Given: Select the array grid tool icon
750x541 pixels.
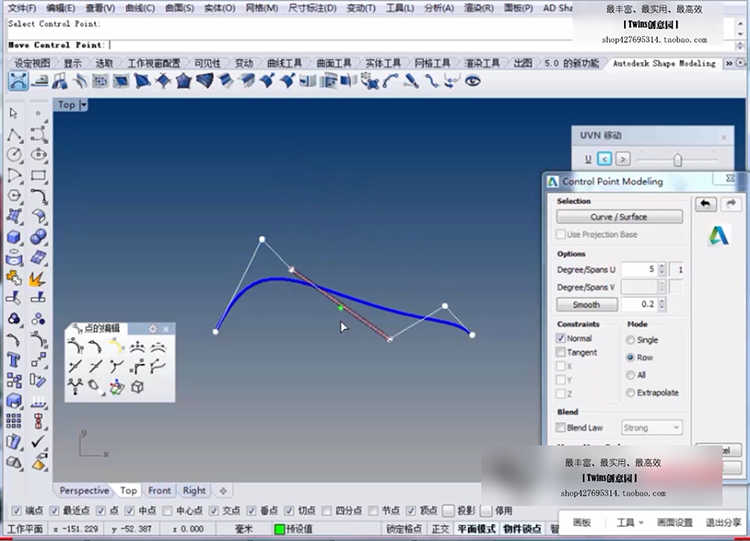Looking at the screenshot, I should click(x=14, y=421).
